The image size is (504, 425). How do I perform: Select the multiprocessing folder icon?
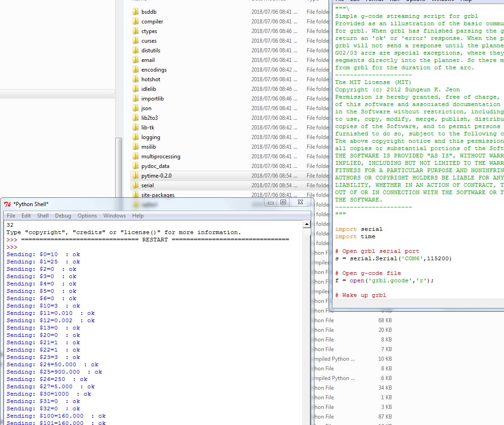[x=136, y=157]
